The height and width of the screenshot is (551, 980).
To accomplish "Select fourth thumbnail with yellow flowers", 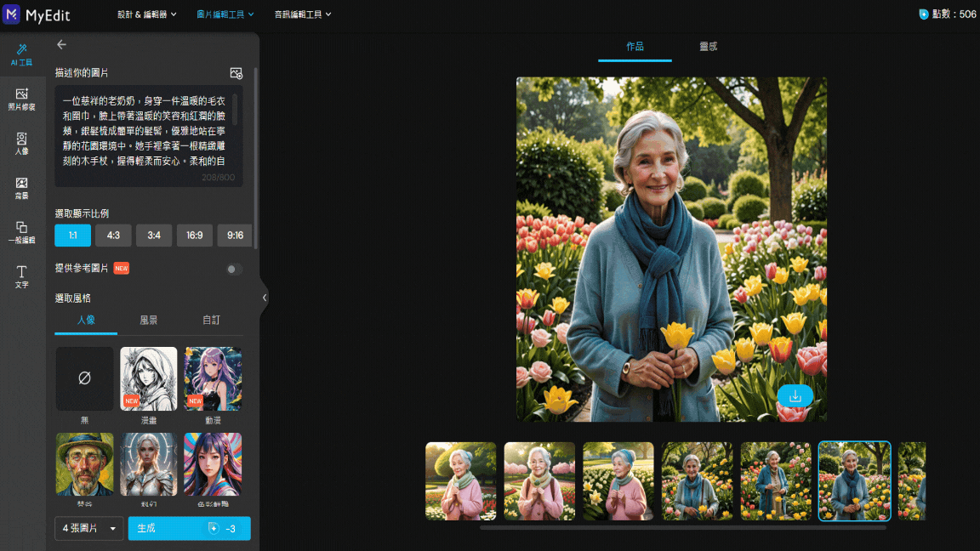I will [697, 481].
